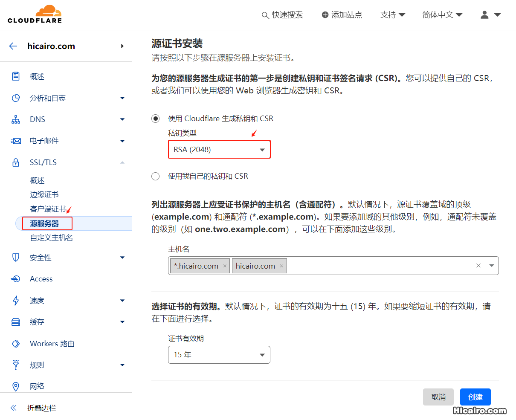516x420 pixels.
Task: Open the 私钥类型 RSA (2048) dropdown
Action: 219,149
